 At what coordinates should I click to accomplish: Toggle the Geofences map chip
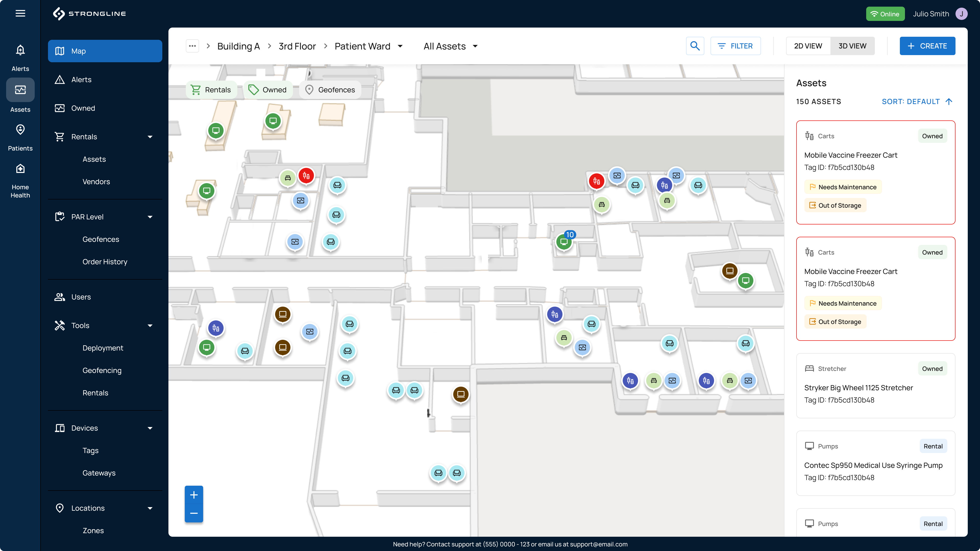click(x=330, y=90)
